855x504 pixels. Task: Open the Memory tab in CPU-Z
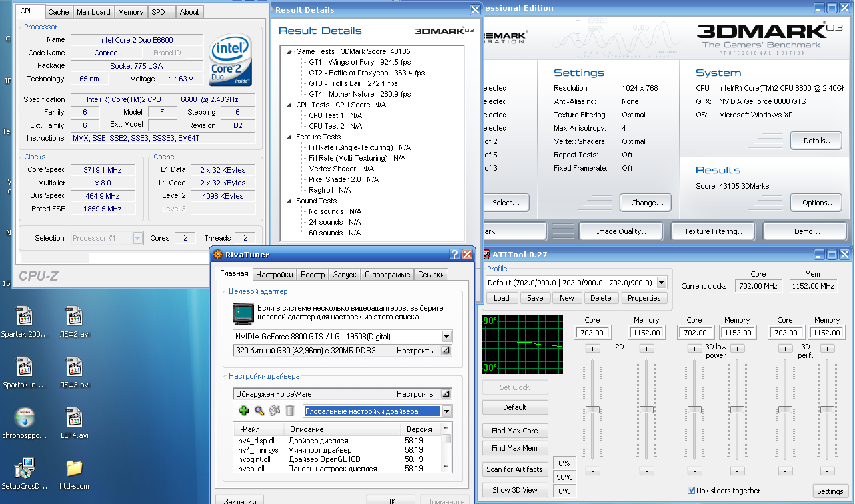pyautogui.click(x=131, y=12)
